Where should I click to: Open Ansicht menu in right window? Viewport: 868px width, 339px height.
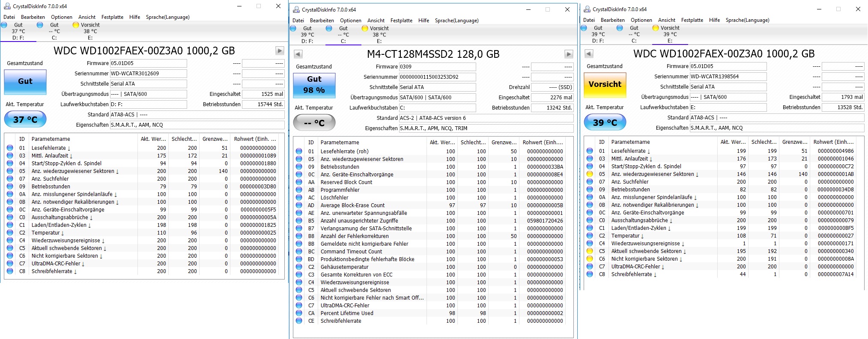point(666,20)
